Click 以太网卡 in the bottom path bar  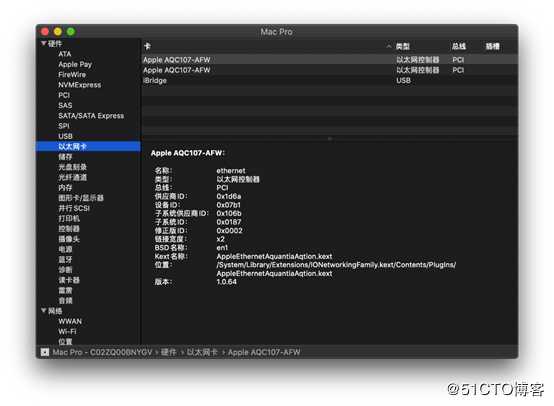[x=202, y=352]
